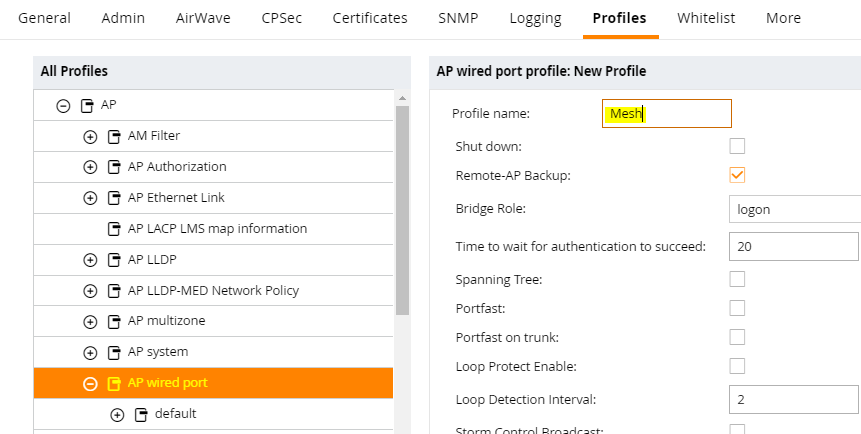861x434 pixels.
Task: Click the profile tree scrollbar thumb
Action: [402, 210]
